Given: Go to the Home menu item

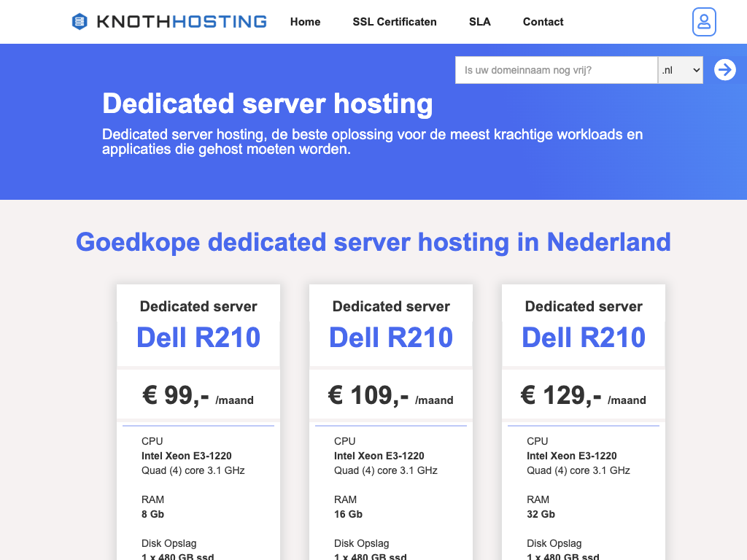Looking at the screenshot, I should [305, 22].
